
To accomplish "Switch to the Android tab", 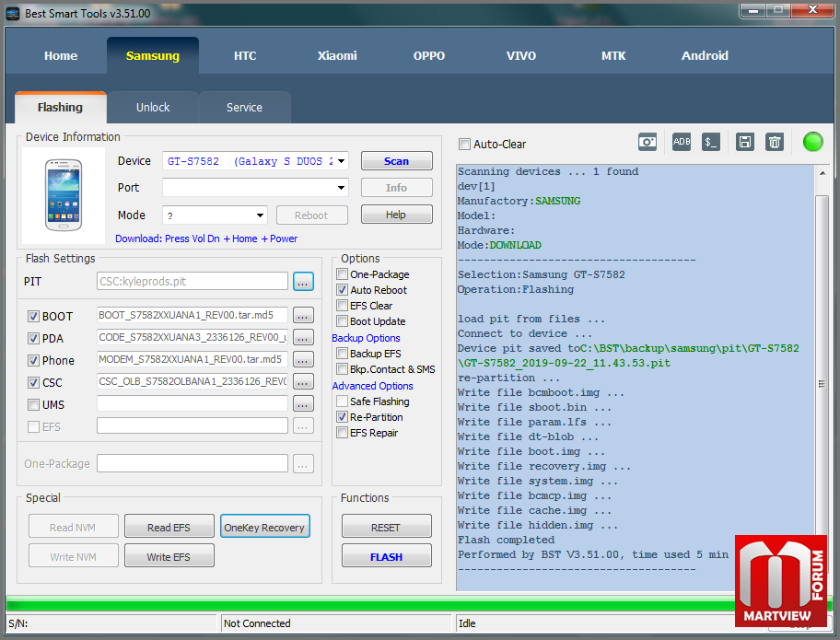I will (705, 55).
